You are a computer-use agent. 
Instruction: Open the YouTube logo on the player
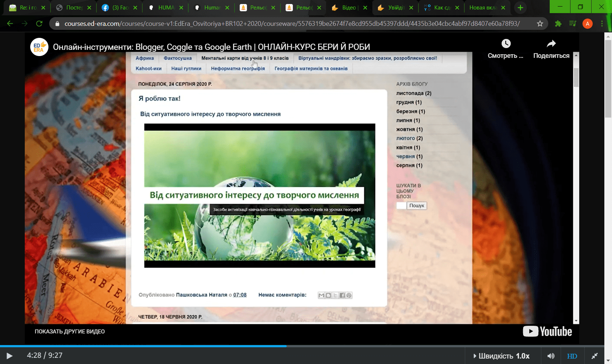pyautogui.click(x=547, y=331)
